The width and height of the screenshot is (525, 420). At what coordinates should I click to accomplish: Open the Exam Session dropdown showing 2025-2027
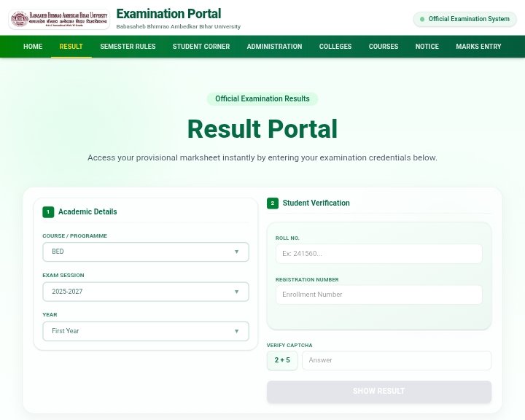click(146, 292)
